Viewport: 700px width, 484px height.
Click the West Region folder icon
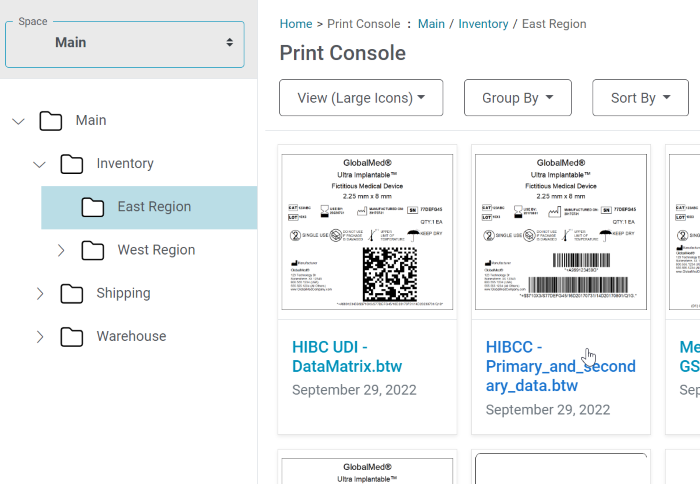(92, 250)
